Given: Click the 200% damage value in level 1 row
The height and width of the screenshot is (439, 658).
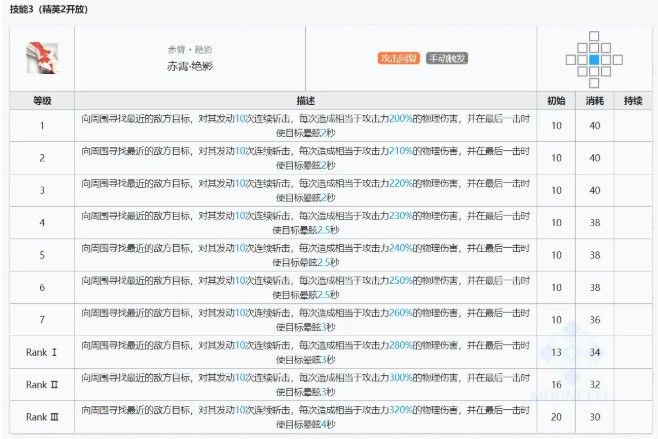Looking at the screenshot, I should [401, 118].
